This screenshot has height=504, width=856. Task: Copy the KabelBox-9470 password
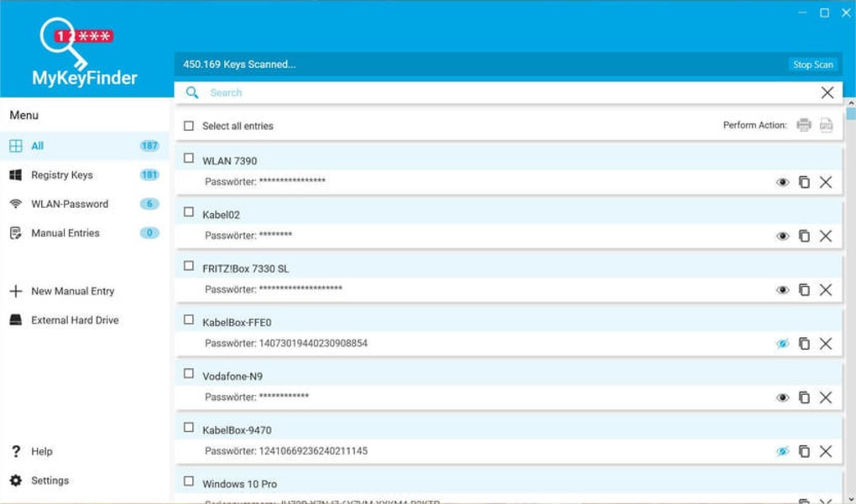click(804, 451)
